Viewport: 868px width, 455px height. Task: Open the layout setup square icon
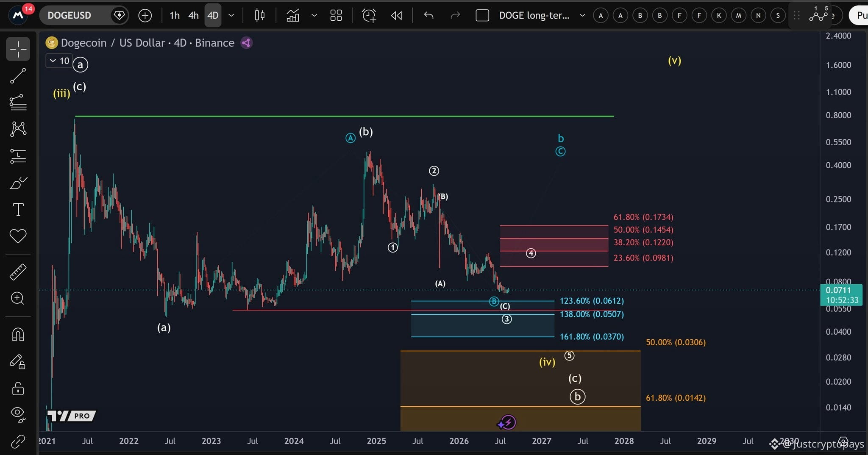(482, 16)
